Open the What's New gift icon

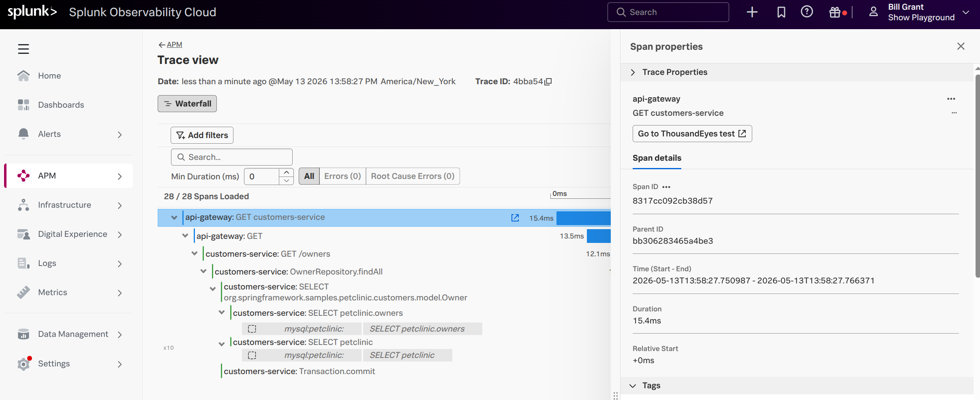(x=834, y=12)
